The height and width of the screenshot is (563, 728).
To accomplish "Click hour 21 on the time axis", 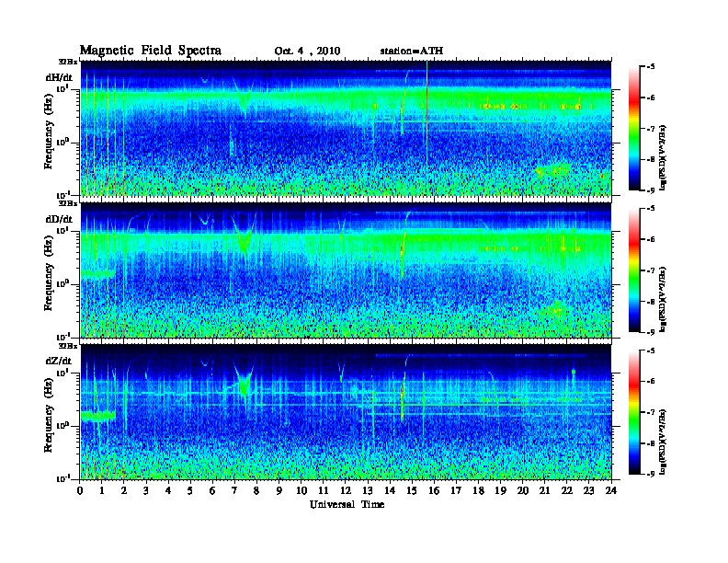I will [544, 490].
